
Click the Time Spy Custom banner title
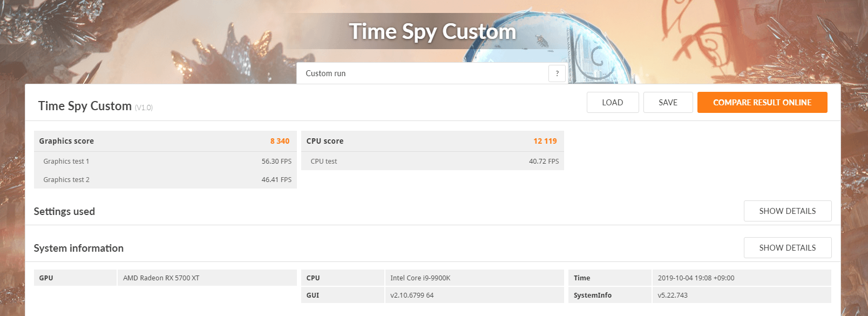[432, 32]
